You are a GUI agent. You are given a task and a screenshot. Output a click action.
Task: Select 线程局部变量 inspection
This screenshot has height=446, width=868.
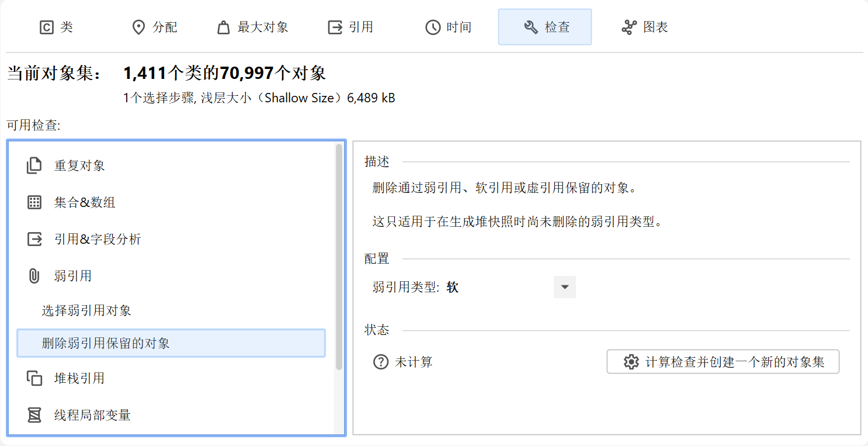[171, 415]
